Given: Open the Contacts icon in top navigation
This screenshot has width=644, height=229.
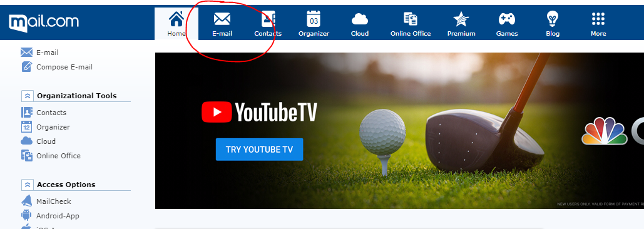Looking at the screenshot, I should [x=268, y=19].
